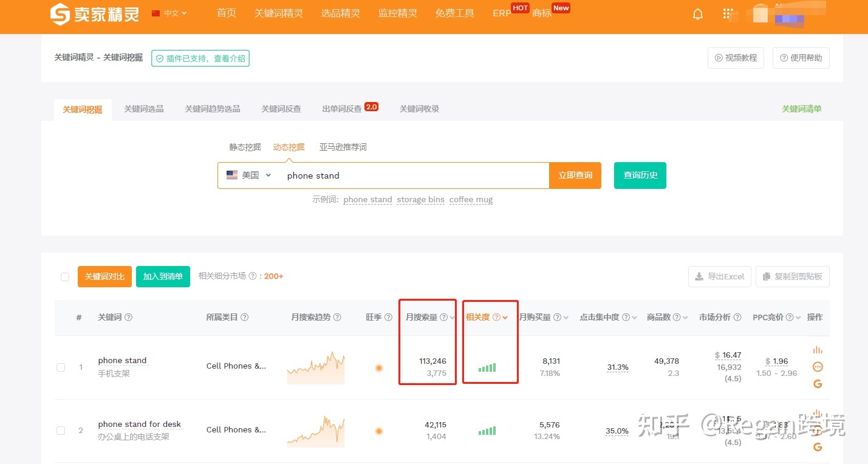The image size is (868, 464).
Task: Click the keyword search input field
Action: click(x=413, y=176)
